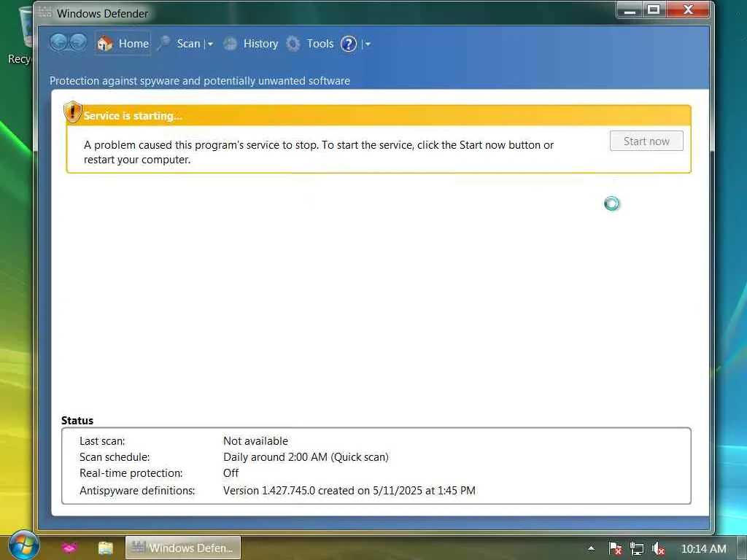Open the Home house icon
This screenshot has height=560, width=747.
point(105,43)
